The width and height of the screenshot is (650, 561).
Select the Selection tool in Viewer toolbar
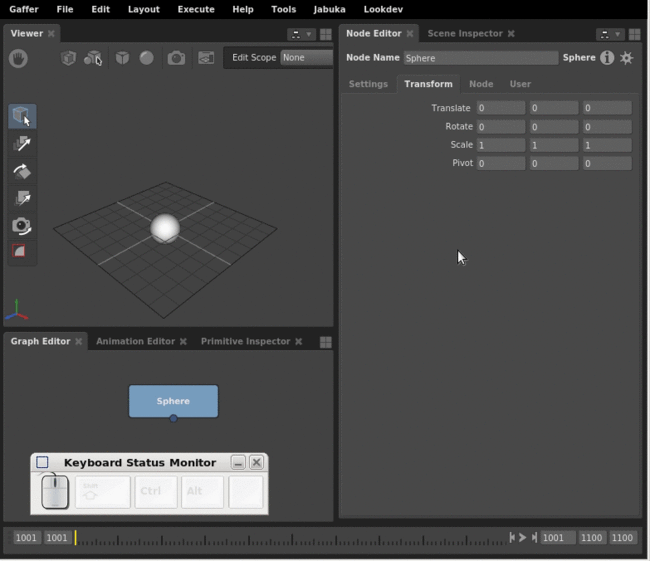(22, 117)
